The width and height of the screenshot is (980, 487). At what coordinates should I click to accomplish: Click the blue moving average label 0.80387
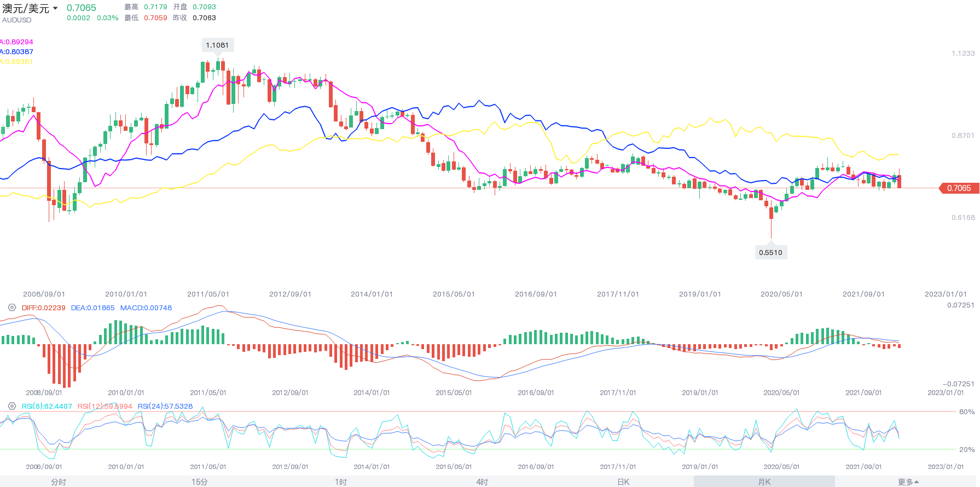18,51
